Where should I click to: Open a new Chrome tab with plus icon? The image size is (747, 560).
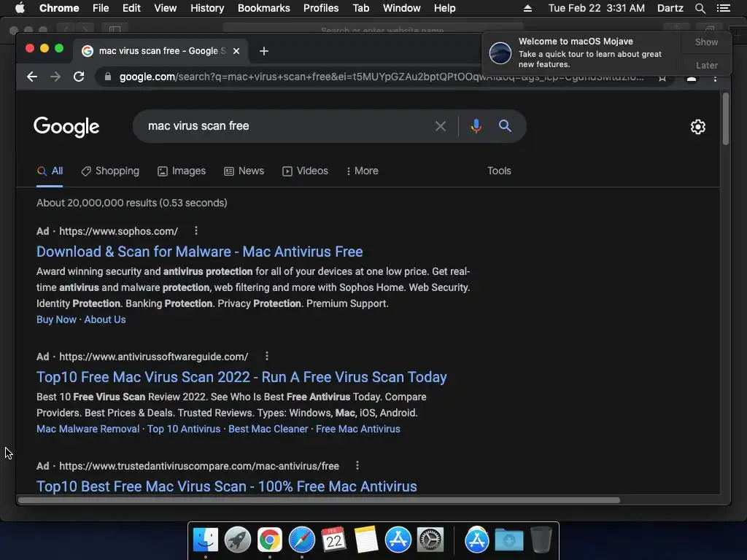coord(264,51)
